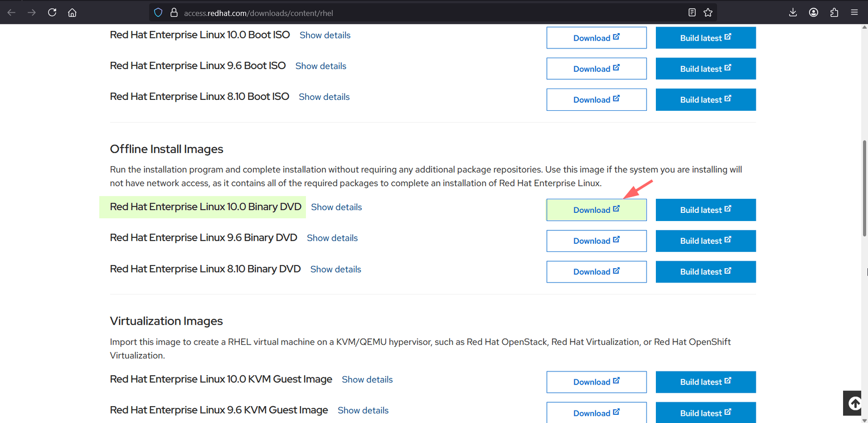Show details for RHEL 10.0 Boot ISO
Viewport: 868px width, 423px height.
point(325,35)
